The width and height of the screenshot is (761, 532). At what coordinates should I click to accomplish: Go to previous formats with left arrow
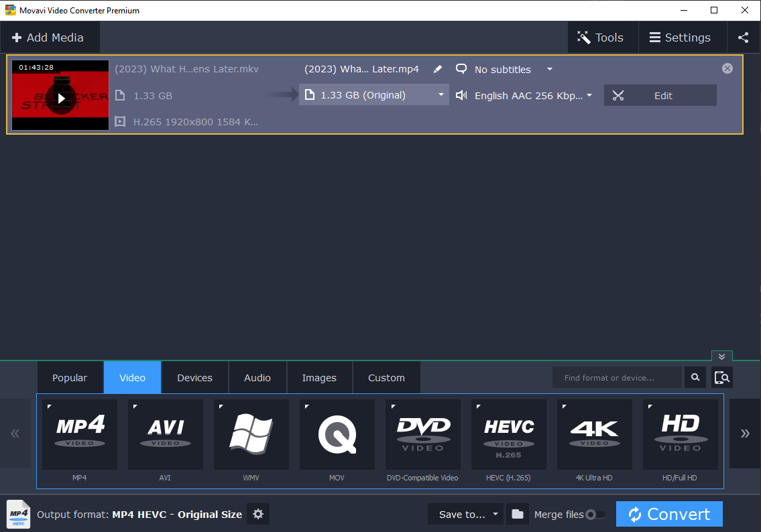(x=15, y=434)
